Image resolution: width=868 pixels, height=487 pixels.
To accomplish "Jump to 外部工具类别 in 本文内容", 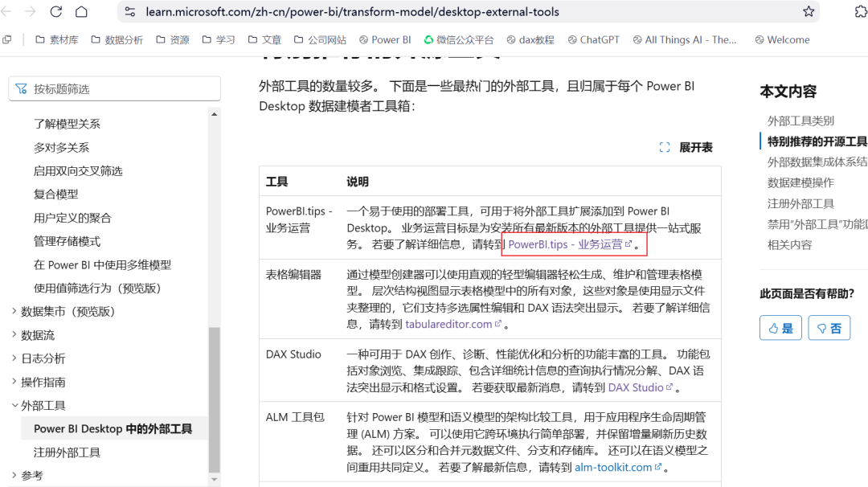I will tap(800, 121).
